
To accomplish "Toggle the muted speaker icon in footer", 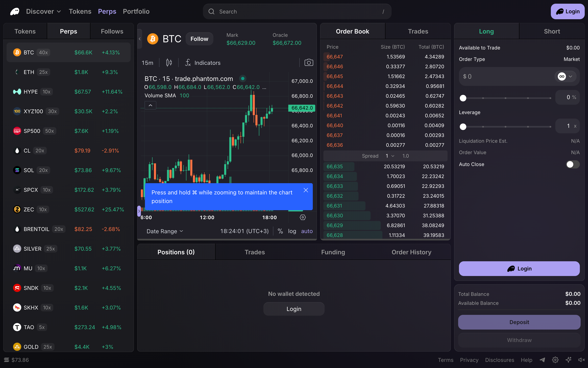I will pos(581,360).
